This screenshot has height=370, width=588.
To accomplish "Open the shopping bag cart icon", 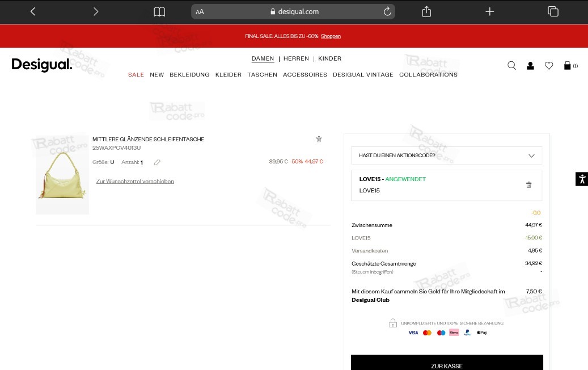I will (568, 66).
